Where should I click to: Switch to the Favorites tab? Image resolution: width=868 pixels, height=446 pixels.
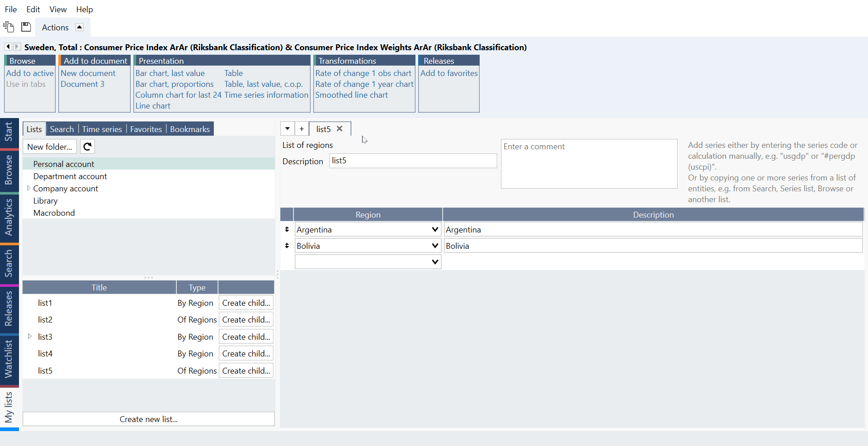click(x=146, y=129)
